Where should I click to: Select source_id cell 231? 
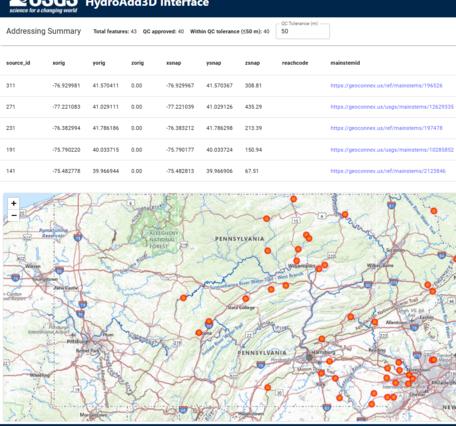pyautogui.click(x=11, y=128)
